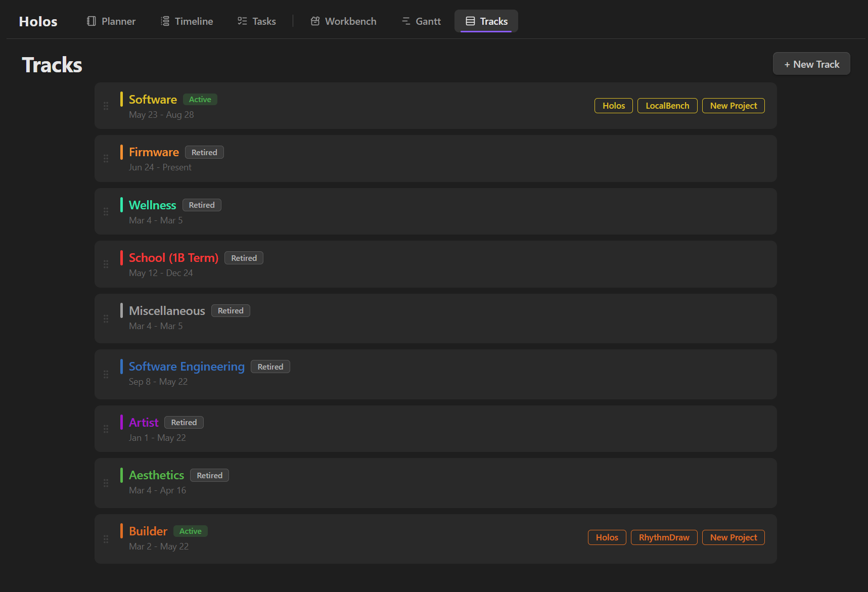Toggle the Retired badge on Software Engineering

click(x=270, y=367)
